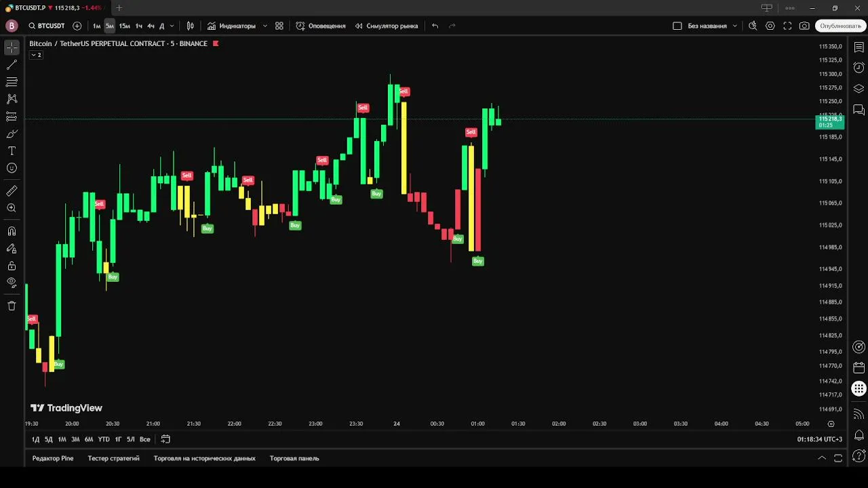Take a chart snapshot with camera icon
This screenshot has height=488, width=868.
point(804,26)
